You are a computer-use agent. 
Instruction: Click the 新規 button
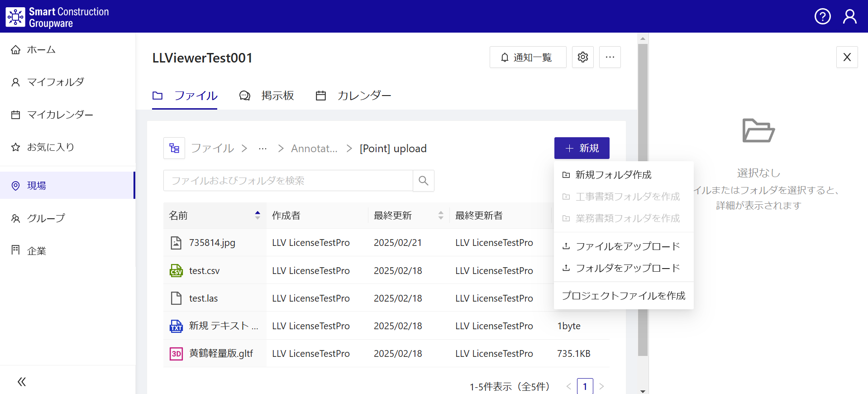pos(582,148)
